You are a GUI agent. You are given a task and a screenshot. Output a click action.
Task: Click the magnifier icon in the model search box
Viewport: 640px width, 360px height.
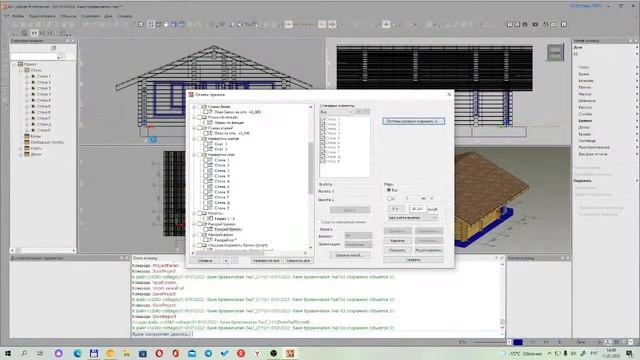(x=60, y=56)
